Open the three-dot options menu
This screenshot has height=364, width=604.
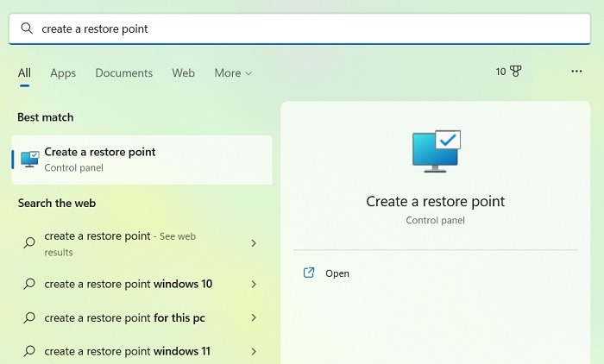pyautogui.click(x=576, y=72)
